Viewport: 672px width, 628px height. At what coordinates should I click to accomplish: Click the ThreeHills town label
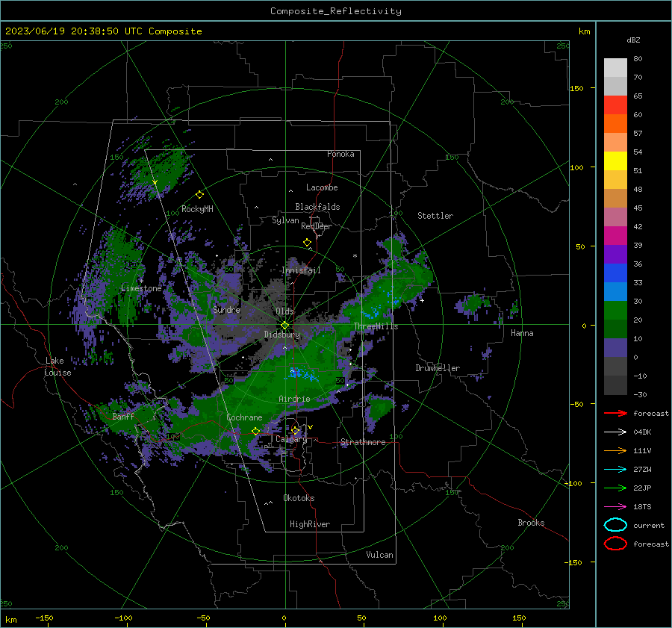[x=376, y=326]
